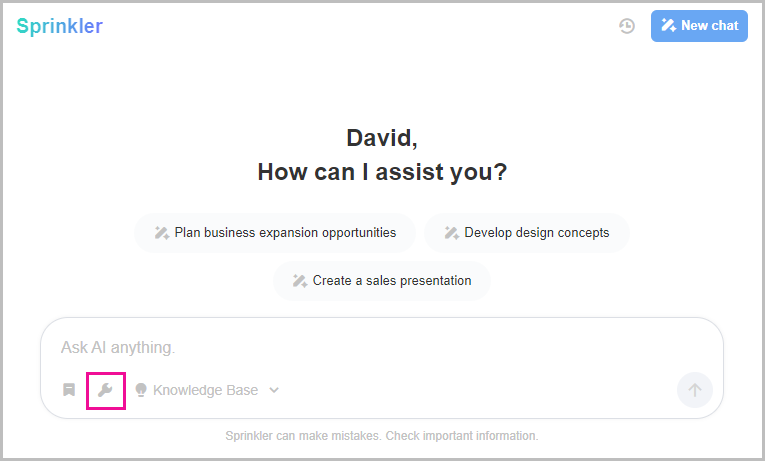Click the How can I assist you text
This screenshot has width=765, height=461.
tap(382, 172)
